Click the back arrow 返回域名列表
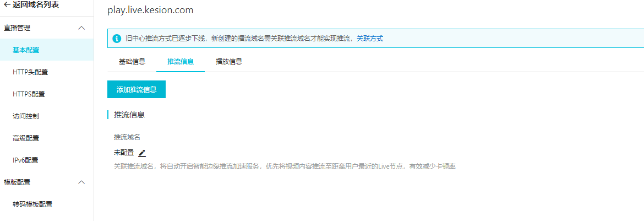The image size is (644, 221). pyautogui.click(x=31, y=5)
